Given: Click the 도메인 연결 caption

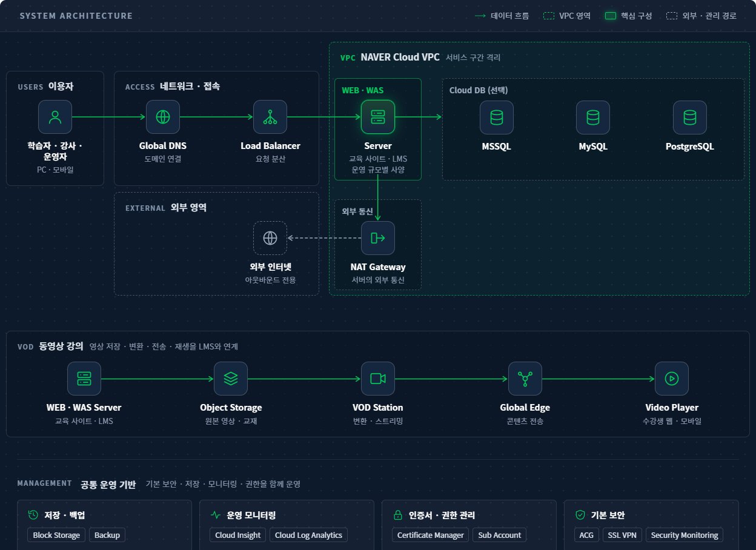Looking at the screenshot, I should [163, 159].
